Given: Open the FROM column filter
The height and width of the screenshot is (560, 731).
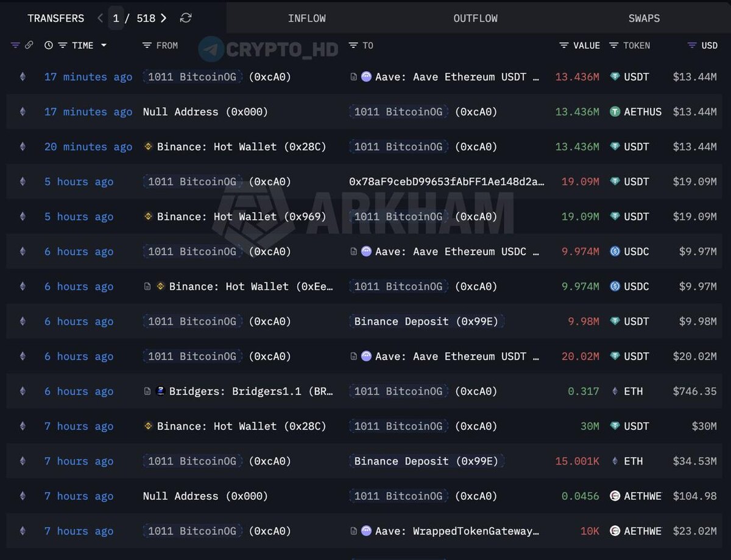Looking at the screenshot, I should click(x=146, y=46).
